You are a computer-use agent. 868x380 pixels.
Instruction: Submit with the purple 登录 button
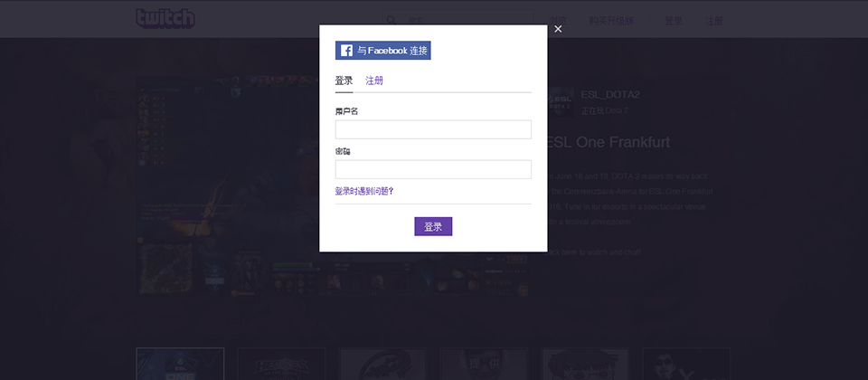tap(433, 226)
